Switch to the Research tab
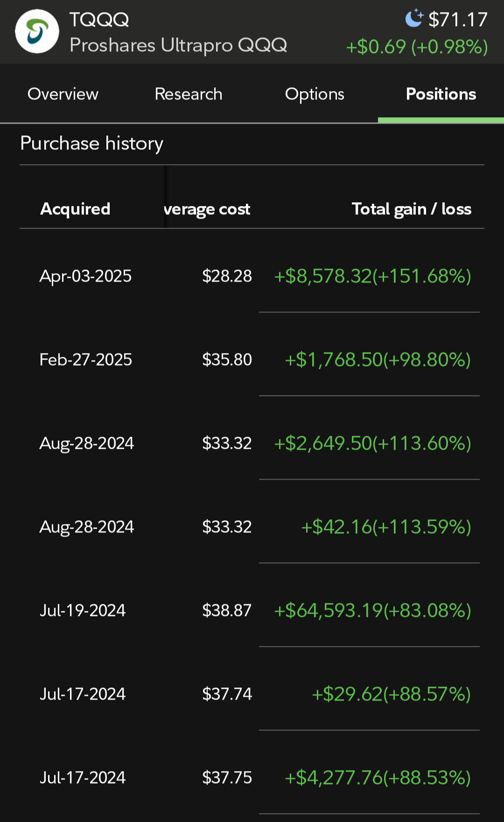Image resolution: width=504 pixels, height=822 pixels. pos(189,94)
